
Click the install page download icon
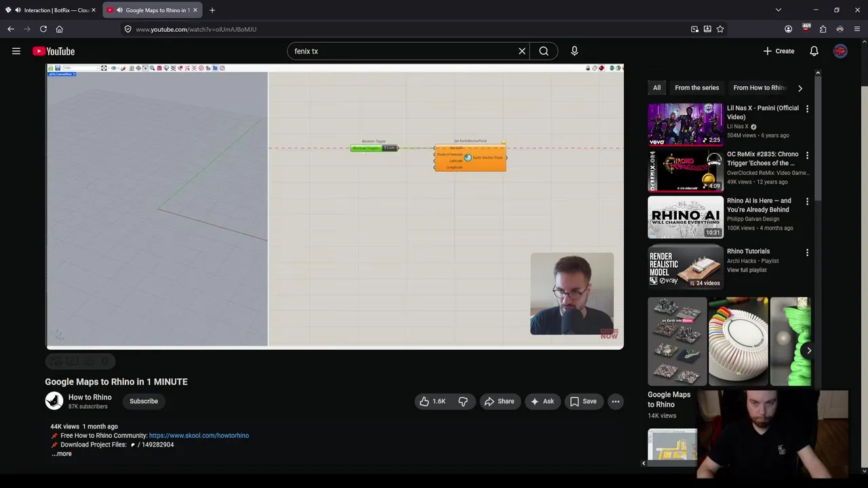(x=707, y=29)
